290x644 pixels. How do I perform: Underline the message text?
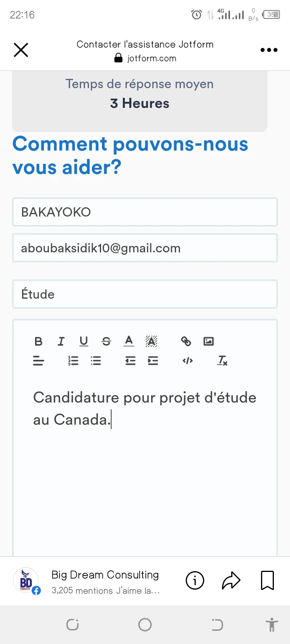[84, 341]
